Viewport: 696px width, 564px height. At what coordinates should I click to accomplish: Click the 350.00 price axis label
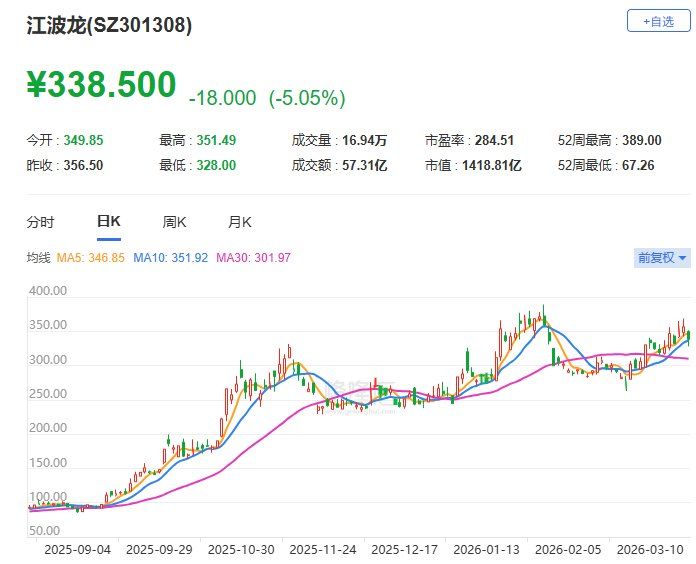tap(48, 325)
